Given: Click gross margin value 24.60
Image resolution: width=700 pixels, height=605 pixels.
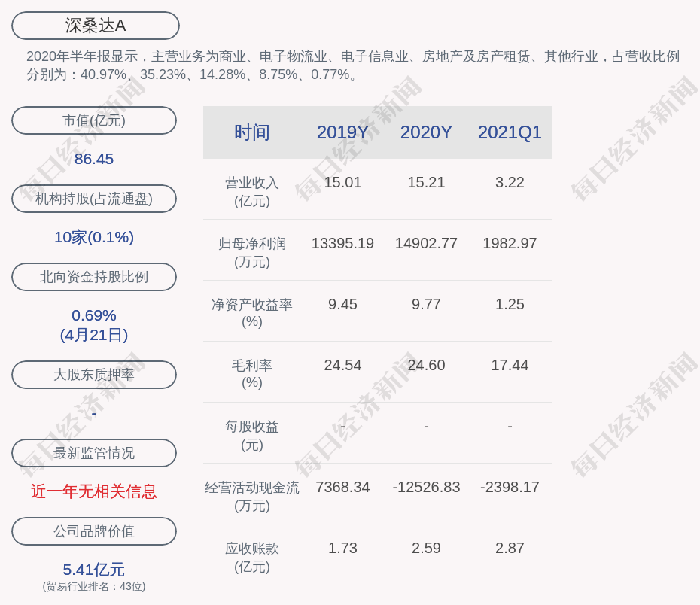Looking at the screenshot, I should tap(426, 366).
